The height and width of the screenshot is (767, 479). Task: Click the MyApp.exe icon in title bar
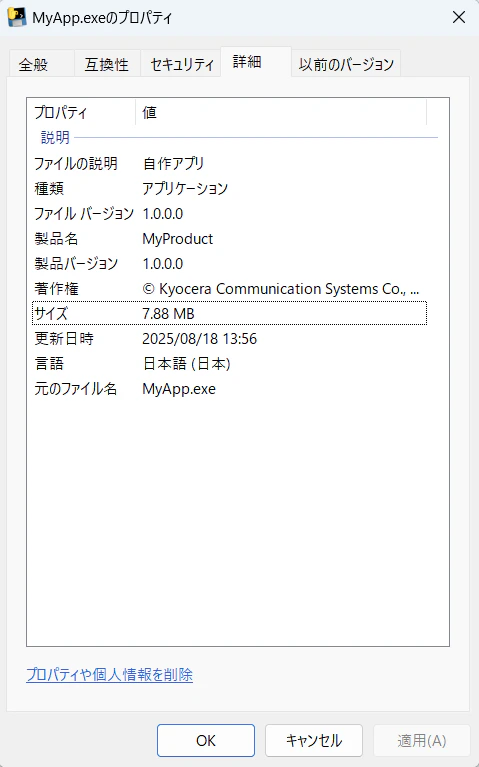(17, 18)
